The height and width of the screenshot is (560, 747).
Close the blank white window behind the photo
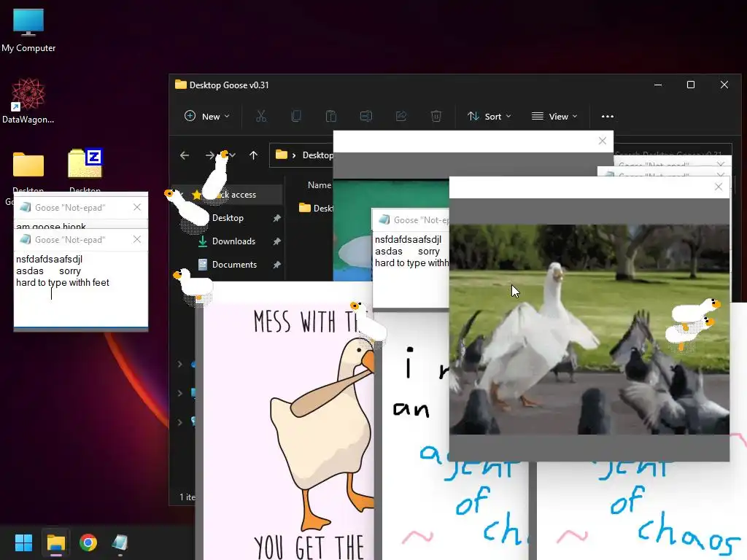point(602,141)
